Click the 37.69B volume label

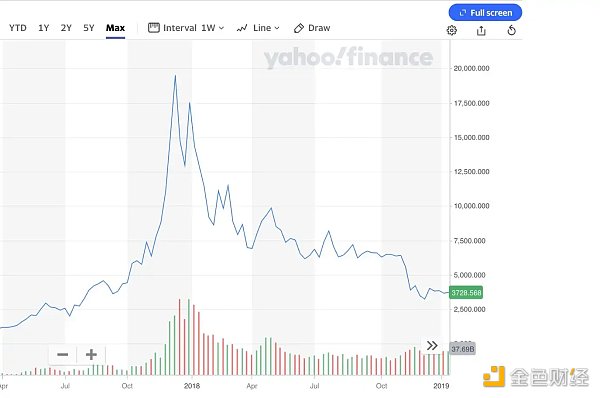pos(462,349)
